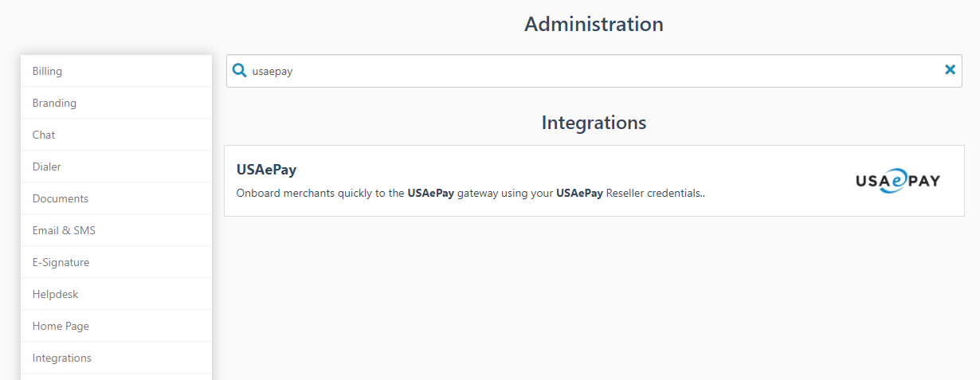Open the USAePay integration title
The width and height of the screenshot is (980, 380).
click(266, 170)
